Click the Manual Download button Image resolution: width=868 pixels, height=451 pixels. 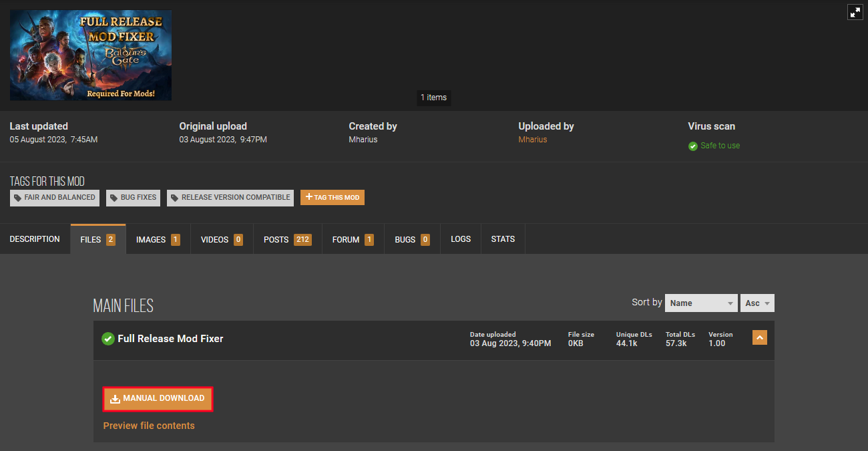coord(158,399)
